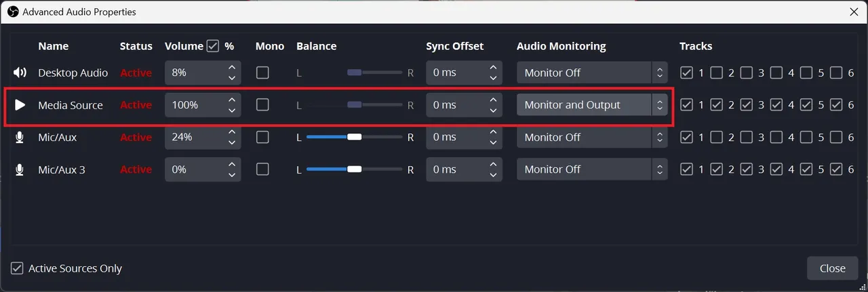The image size is (868, 292).
Task: Adjust the Mic/Aux balance slider
Action: coord(354,138)
